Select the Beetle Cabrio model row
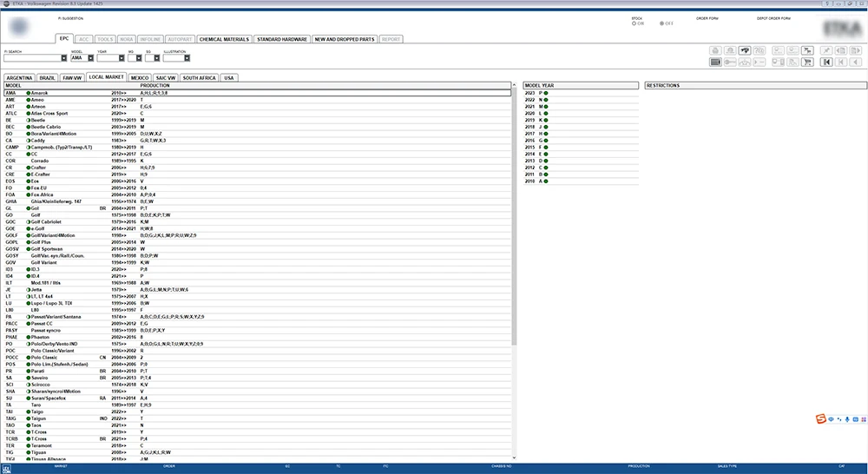868x474 pixels. pos(258,127)
